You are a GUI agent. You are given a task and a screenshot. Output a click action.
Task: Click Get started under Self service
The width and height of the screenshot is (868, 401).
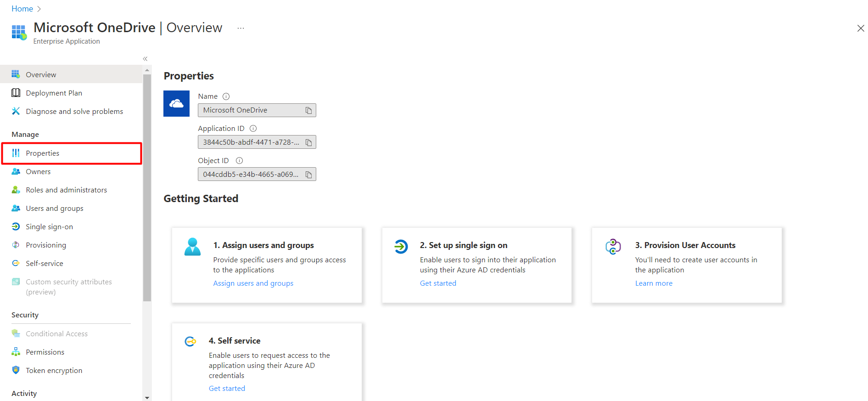(x=227, y=389)
